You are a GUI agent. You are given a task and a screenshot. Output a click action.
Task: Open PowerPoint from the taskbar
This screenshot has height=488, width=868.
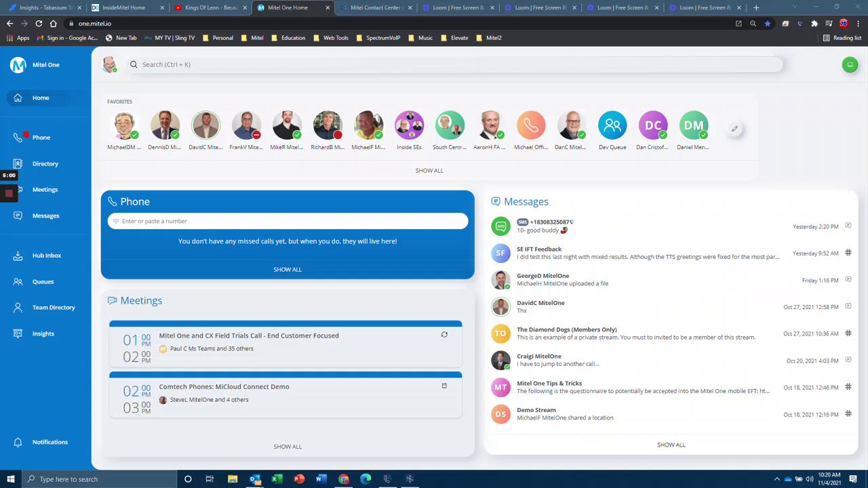point(299,479)
